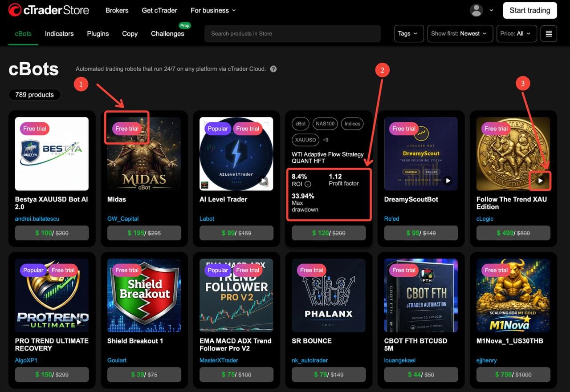The image size is (570, 392).
Task: Play the AI Level Trader preview video
Action: pos(265,181)
